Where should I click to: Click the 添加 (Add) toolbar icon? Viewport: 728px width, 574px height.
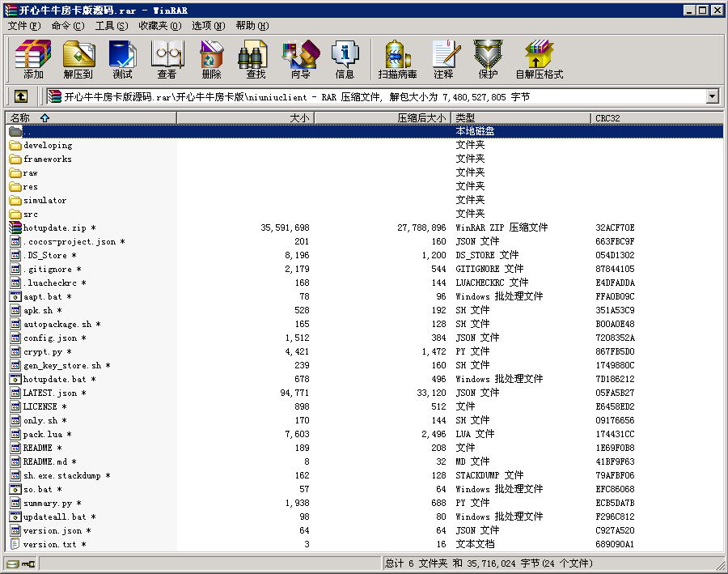tap(33, 60)
